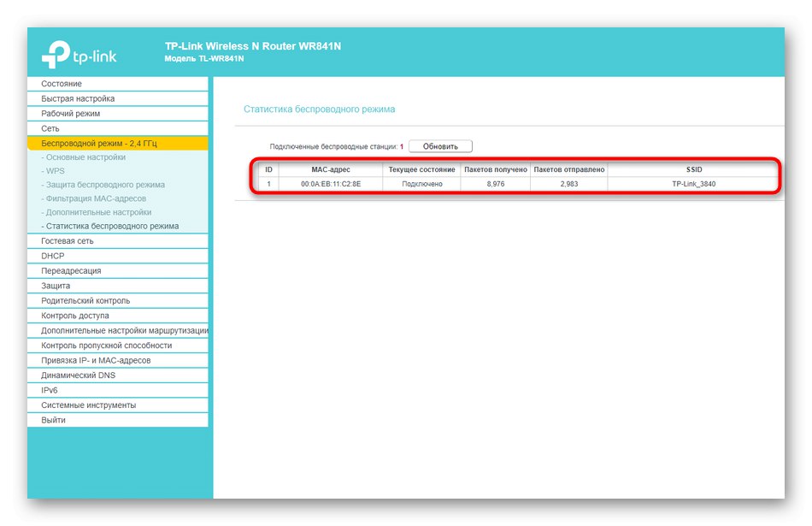
Task: Open Дополнительные настройки маршрутизации
Action: click(118, 331)
